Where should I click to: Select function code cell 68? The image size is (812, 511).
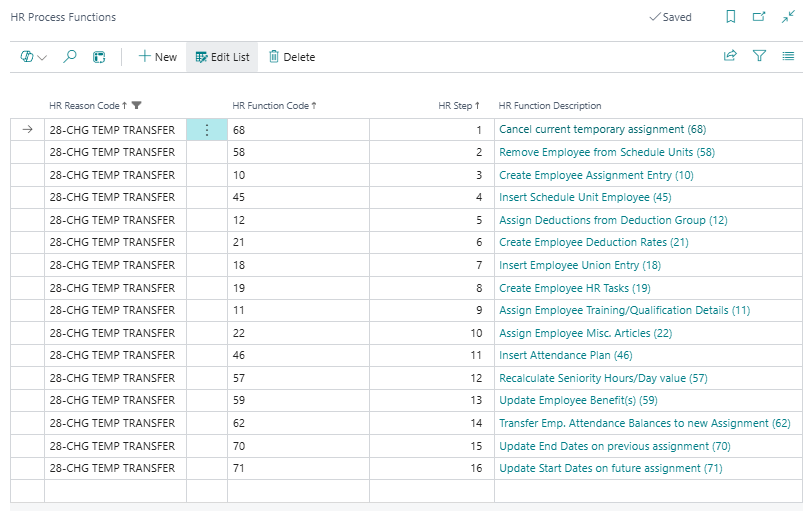(298, 130)
